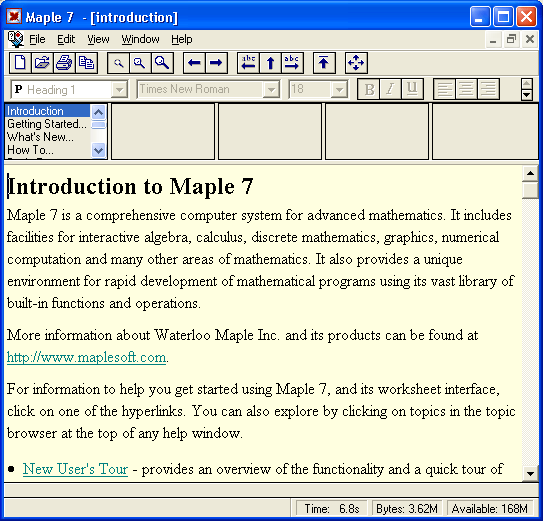This screenshot has height=521, width=543.
Task: Toggle Bold formatting button
Action: 369,89
